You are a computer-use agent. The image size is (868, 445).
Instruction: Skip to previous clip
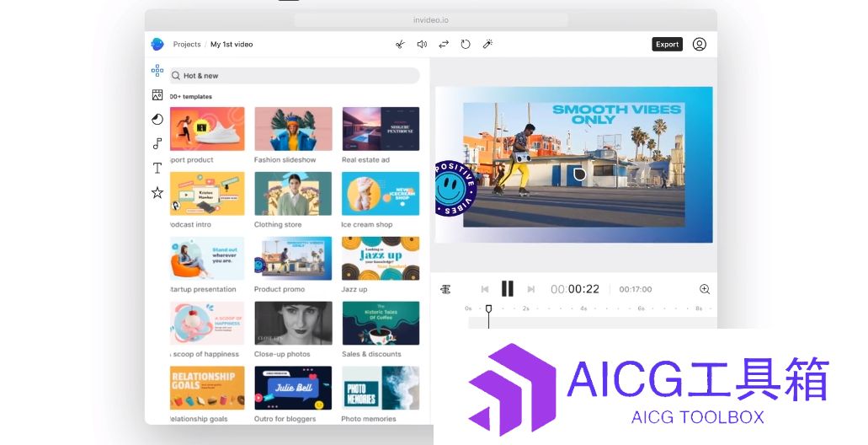click(x=485, y=289)
